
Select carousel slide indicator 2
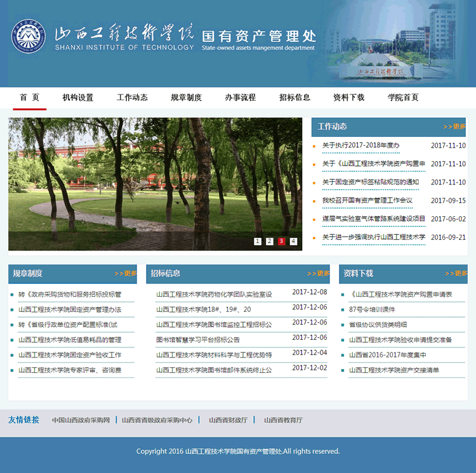click(270, 241)
